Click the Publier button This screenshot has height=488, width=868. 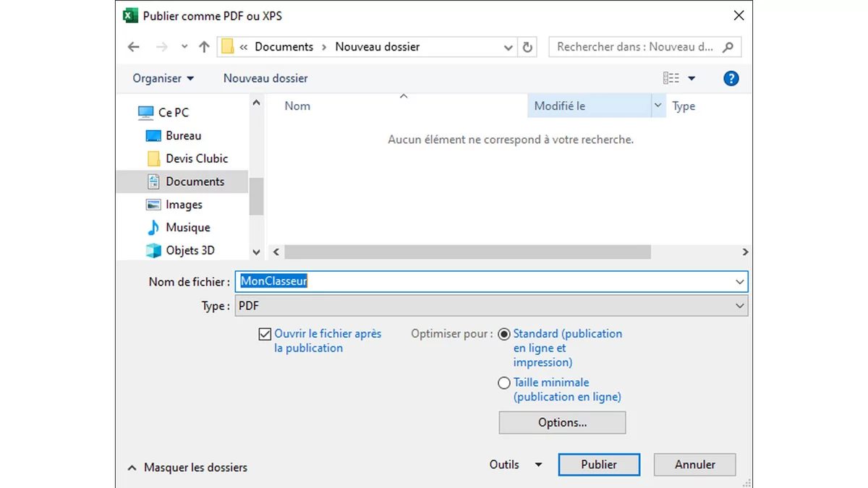point(598,465)
